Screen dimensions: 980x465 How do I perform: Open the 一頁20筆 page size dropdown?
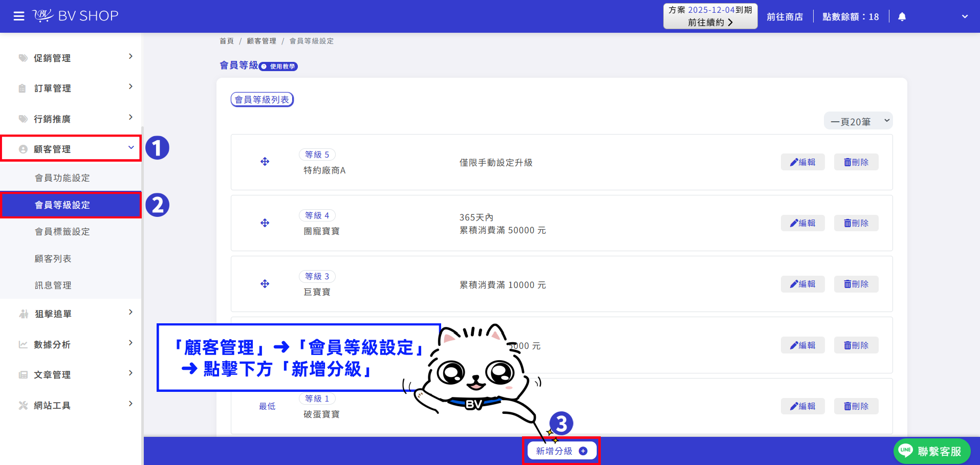tap(858, 121)
